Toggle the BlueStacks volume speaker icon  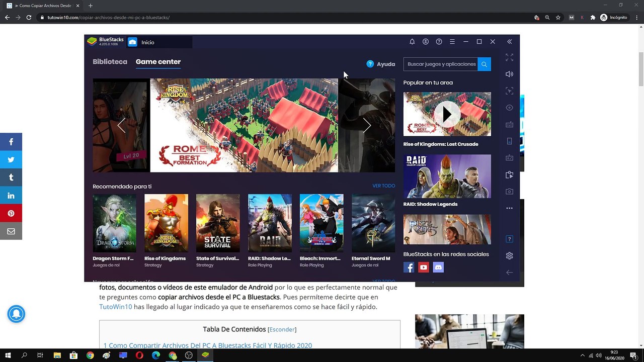point(510,74)
